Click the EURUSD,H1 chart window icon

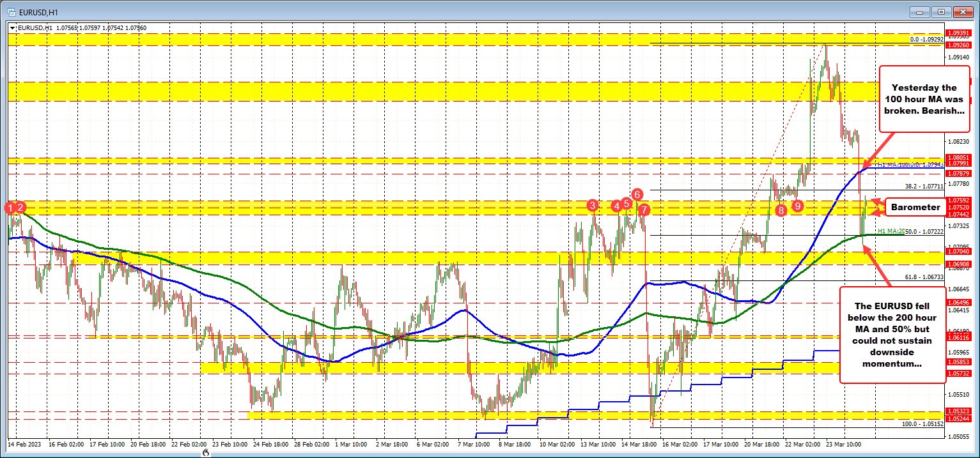(x=10, y=11)
